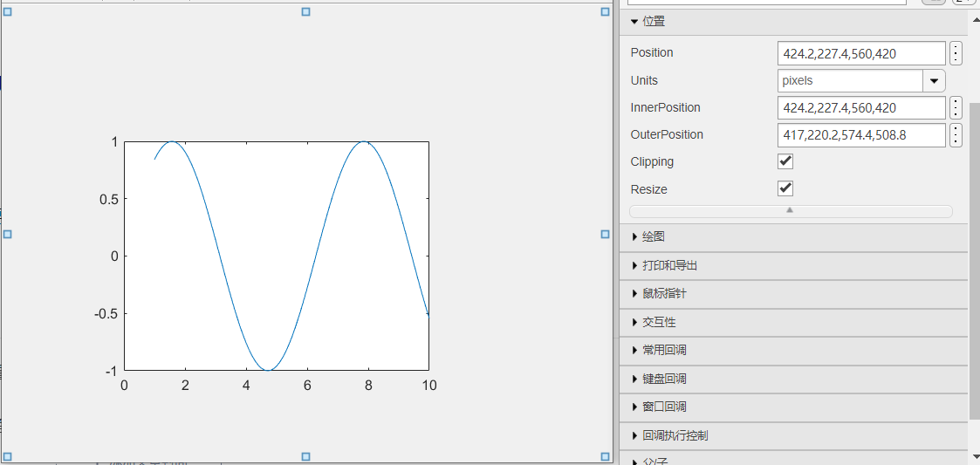Uncheck the Resize checkbox
The image size is (980, 465).
pos(785,188)
